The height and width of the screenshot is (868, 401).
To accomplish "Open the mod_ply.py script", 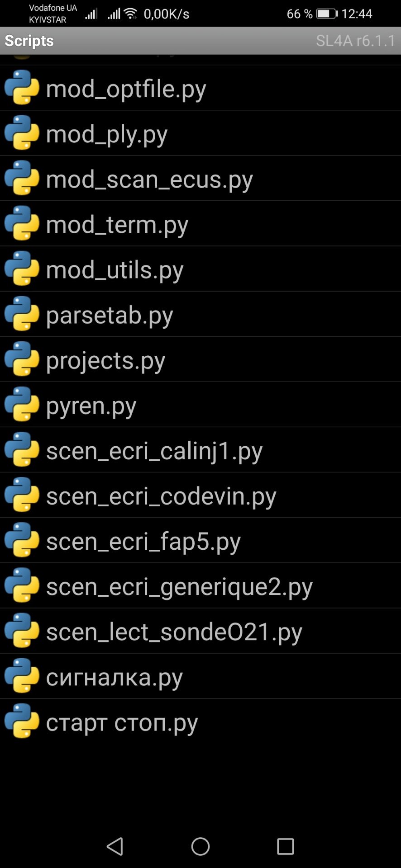I will pyautogui.click(x=200, y=133).
